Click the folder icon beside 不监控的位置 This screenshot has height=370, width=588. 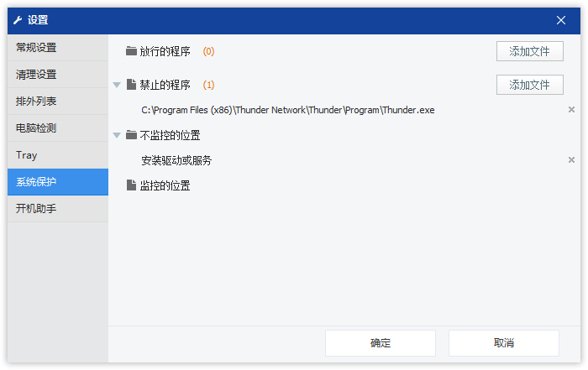point(131,135)
